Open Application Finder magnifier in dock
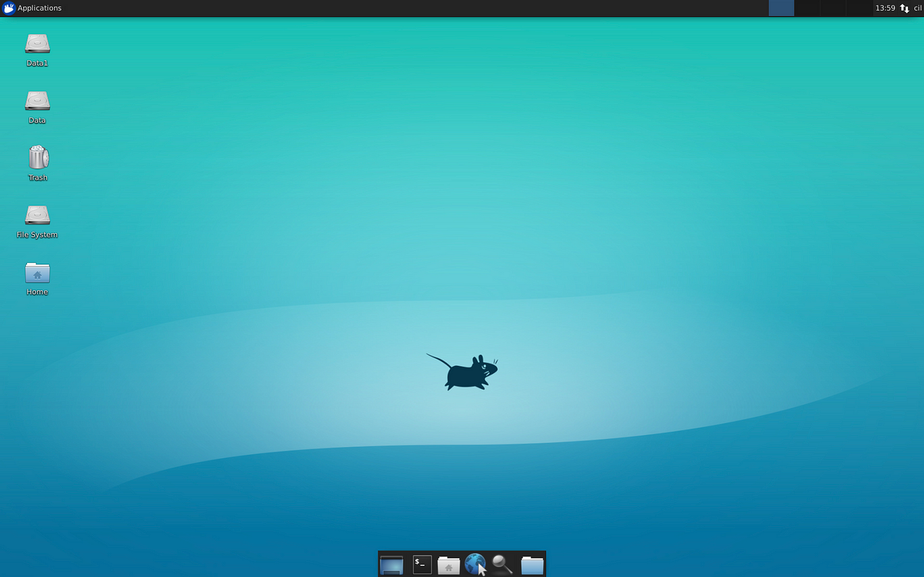This screenshot has width=924, height=577. (x=502, y=564)
